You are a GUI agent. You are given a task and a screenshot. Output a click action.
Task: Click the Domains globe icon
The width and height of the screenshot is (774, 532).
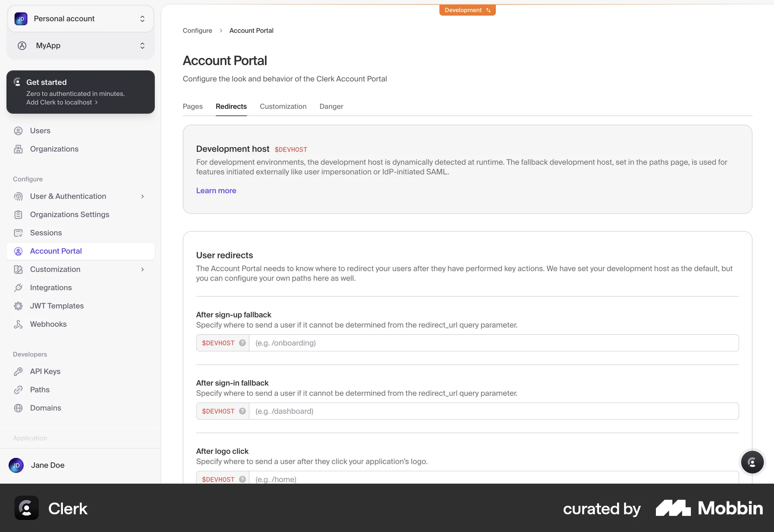tap(18, 408)
